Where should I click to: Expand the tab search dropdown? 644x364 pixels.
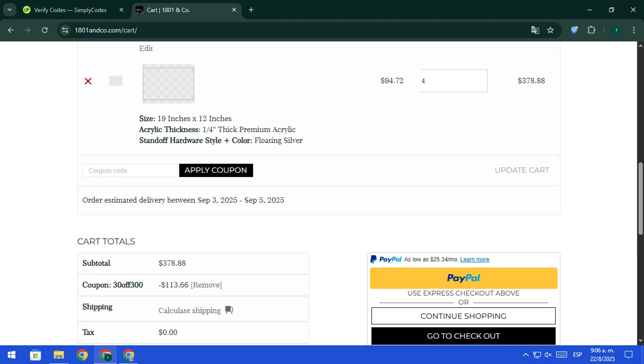9,10
